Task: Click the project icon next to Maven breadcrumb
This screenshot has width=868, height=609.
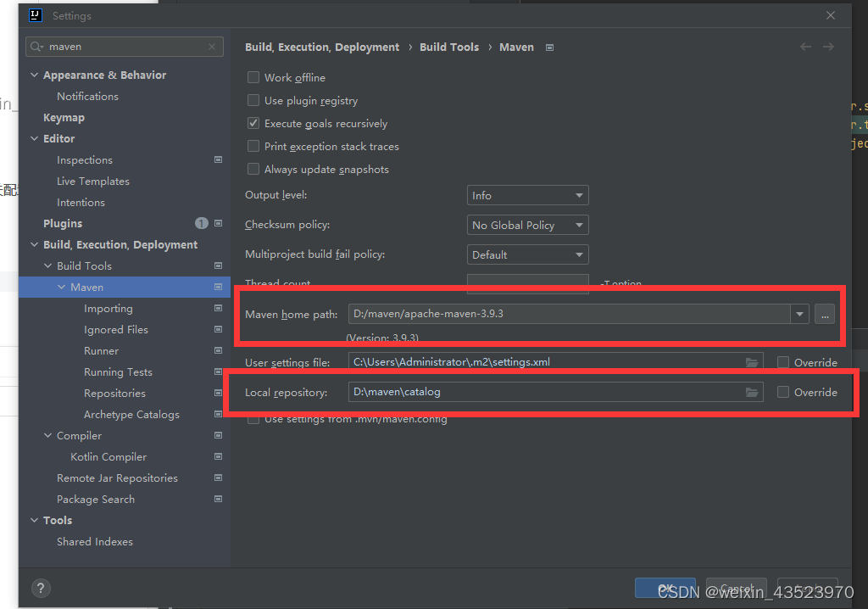Action: [549, 47]
